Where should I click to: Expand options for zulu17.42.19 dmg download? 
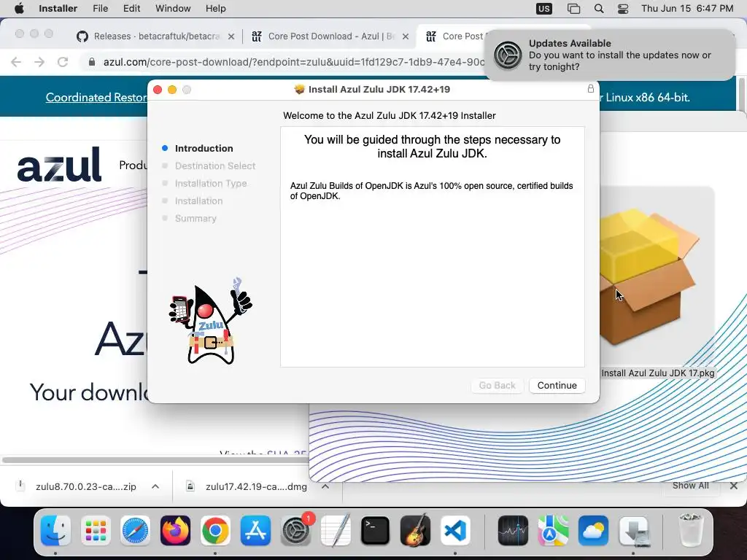click(x=325, y=486)
